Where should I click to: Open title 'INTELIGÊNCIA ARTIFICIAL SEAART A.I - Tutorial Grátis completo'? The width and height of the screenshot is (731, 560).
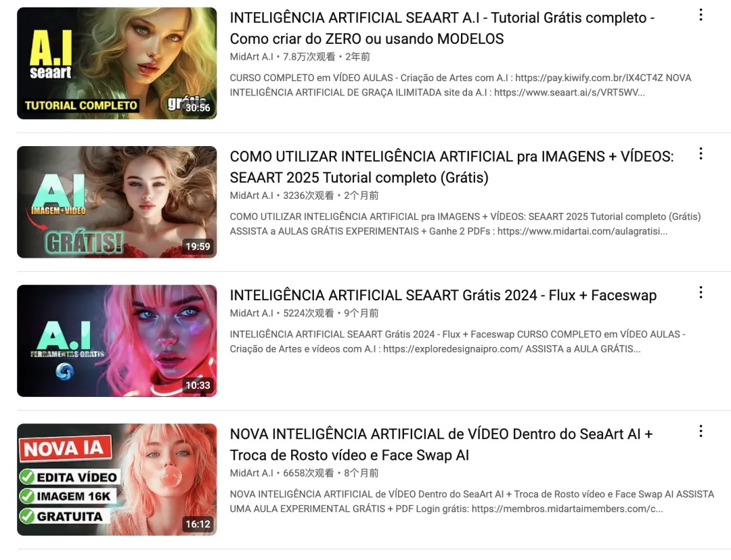pyautogui.click(x=442, y=28)
